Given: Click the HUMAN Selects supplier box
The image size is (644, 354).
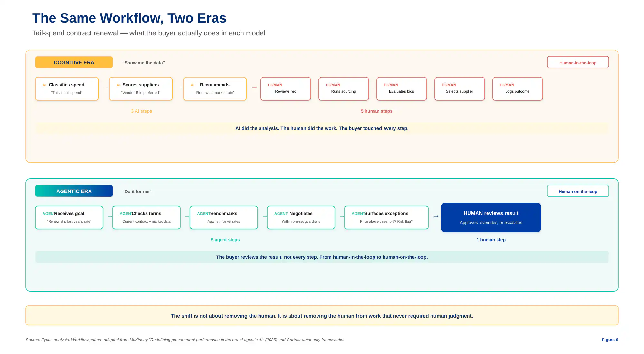Looking at the screenshot, I should [x=459, y=89].
